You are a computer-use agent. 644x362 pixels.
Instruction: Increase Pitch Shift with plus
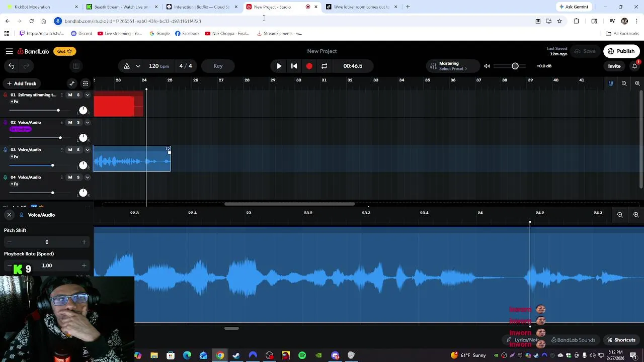84,242
